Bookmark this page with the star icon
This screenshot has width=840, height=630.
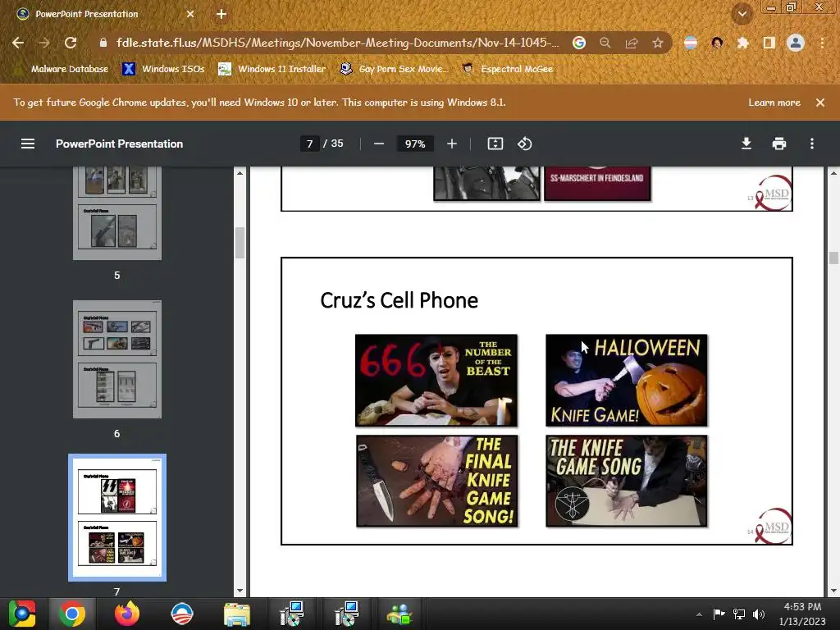657,43
